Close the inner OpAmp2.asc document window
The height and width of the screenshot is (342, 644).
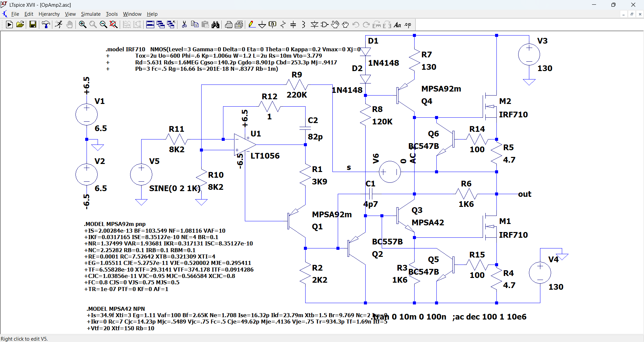[x=640, y=14]
